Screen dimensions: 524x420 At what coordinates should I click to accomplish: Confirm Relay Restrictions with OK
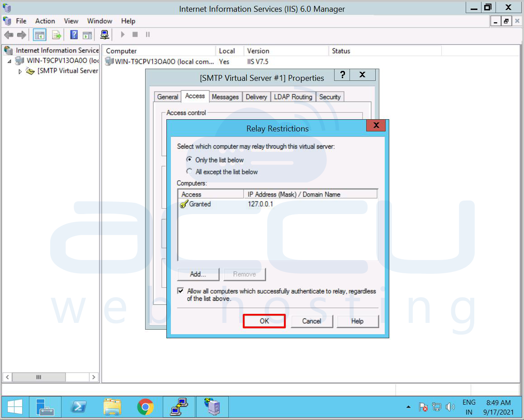(264, 321)
